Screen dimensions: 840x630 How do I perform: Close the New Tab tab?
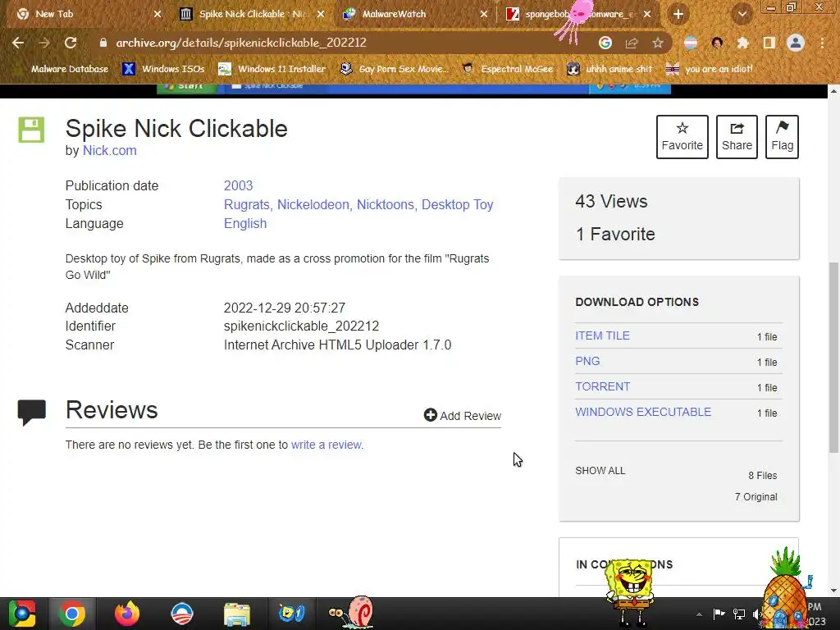click(x=157, y=15)
